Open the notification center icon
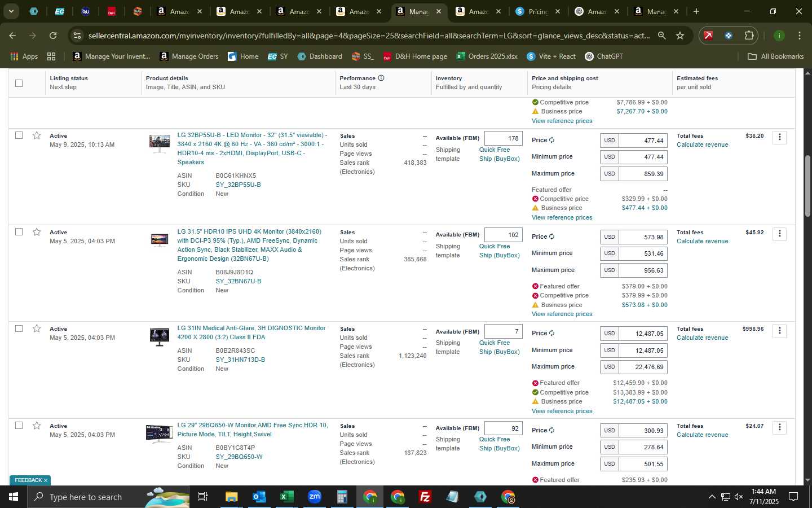The image size is (812, 508). tap(793, 497)
